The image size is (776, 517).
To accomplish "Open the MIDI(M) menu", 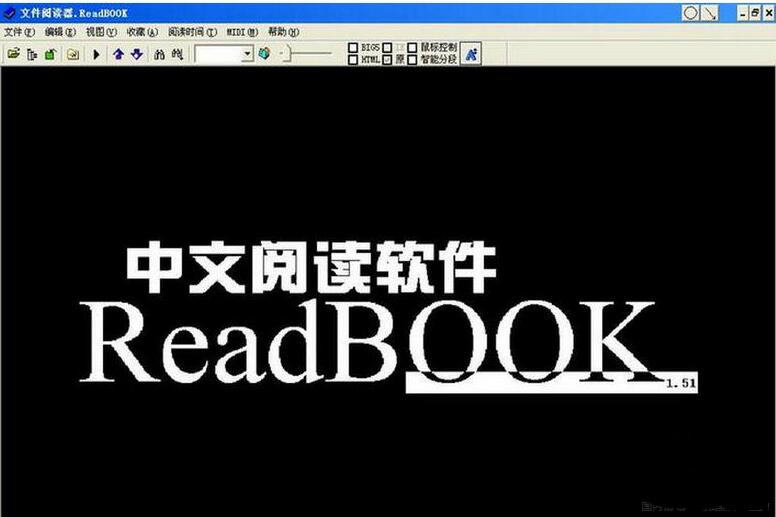I will (242, 32).
